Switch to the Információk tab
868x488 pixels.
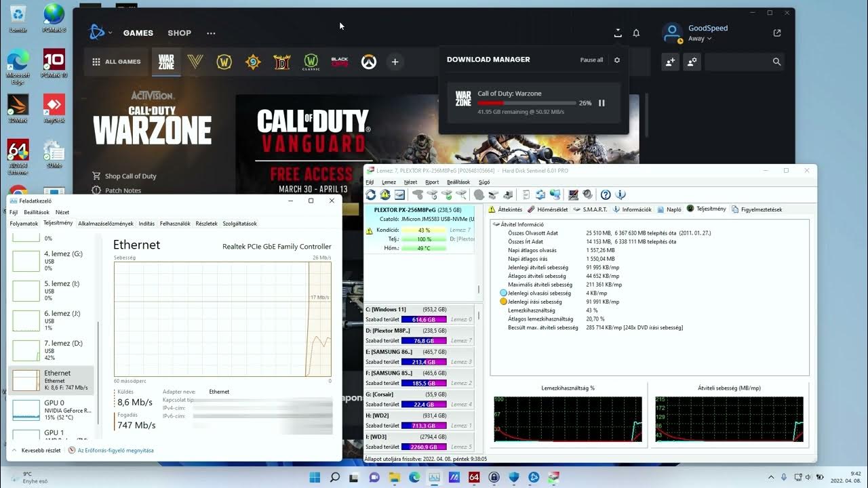click(x=632, y=209)
